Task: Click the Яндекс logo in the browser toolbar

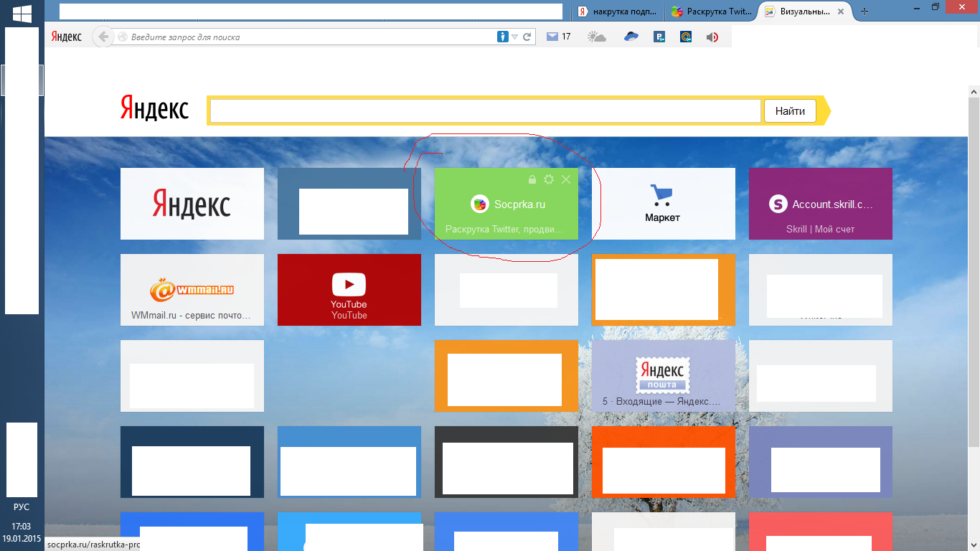Action: 67,37
